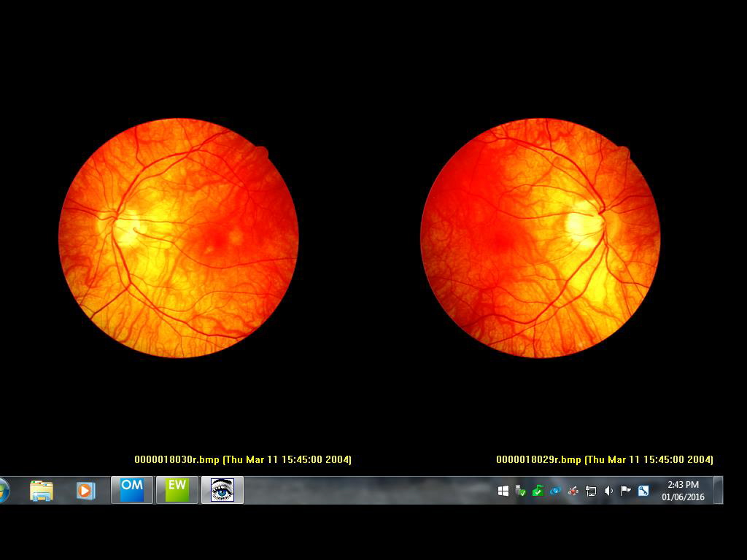
Task: Click the white Windows logo tray icon
Action: click(x=503, y=491)
